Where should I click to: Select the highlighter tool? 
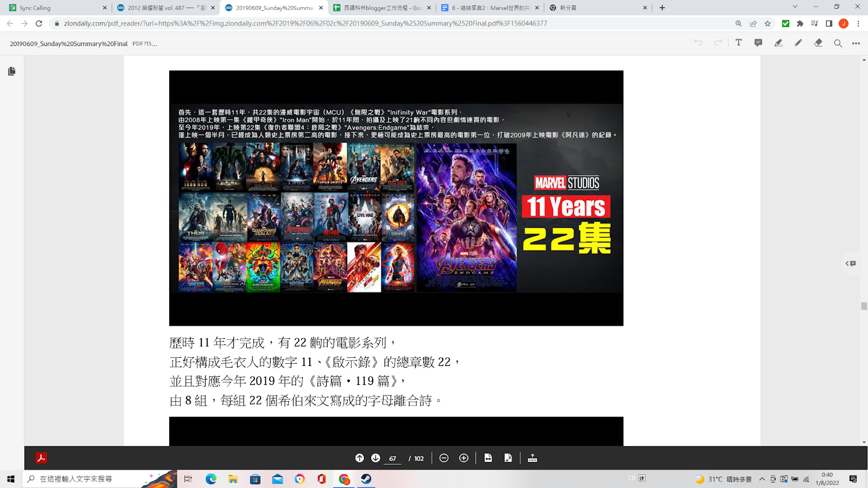(x=778, y=43)
